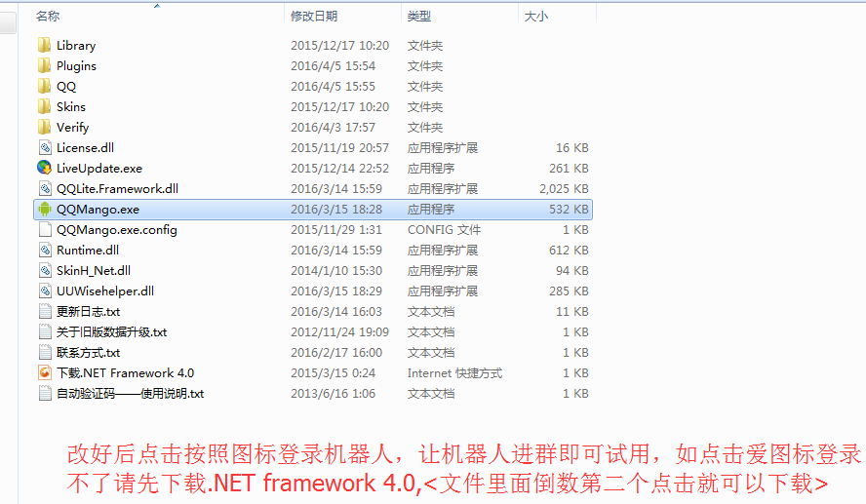Select the 更新日志.txt file name

point(89,311)
